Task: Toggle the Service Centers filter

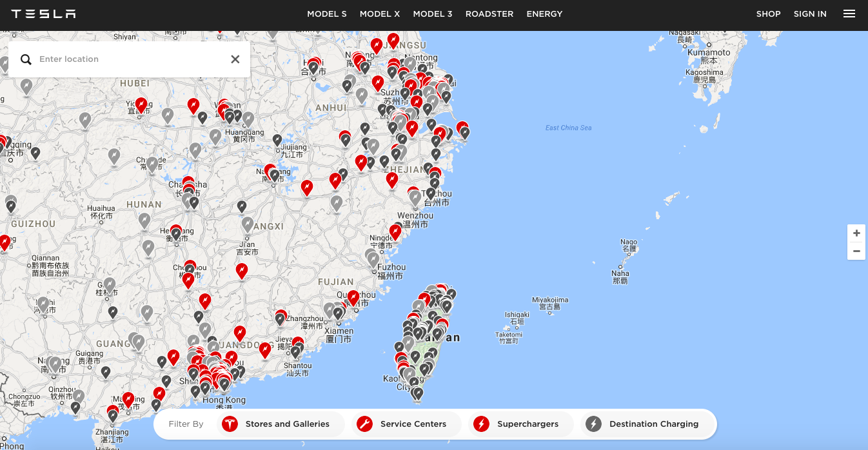Action: click(406, 424)
